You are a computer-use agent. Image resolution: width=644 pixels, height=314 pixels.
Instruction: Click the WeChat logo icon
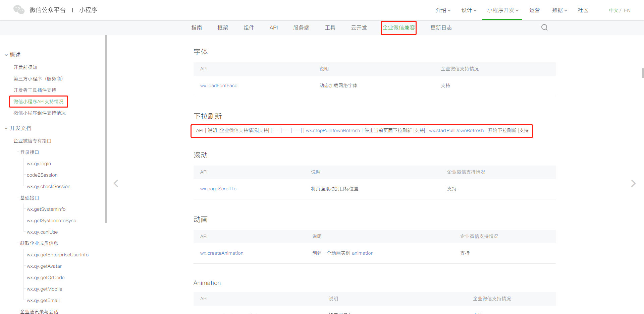coord(19,10)
